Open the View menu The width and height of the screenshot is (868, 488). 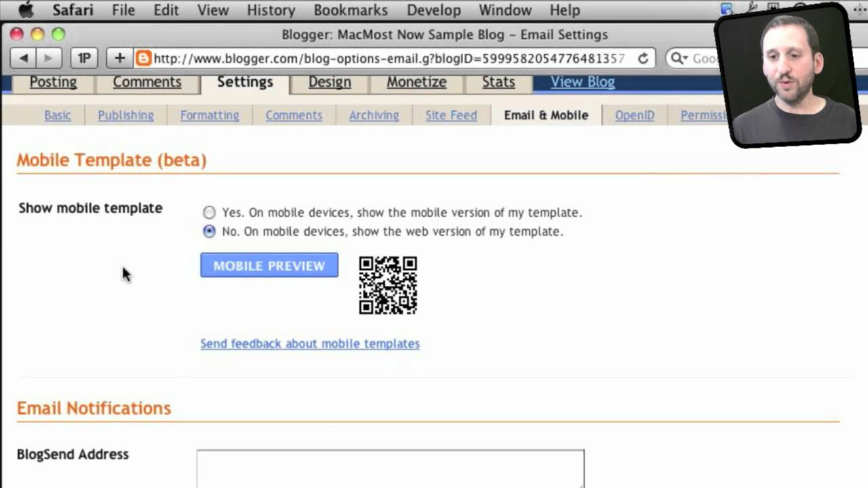(213, 10)
